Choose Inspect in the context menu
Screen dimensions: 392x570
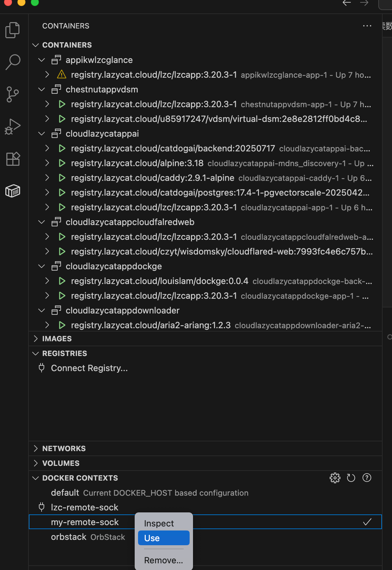click(x=159, y=523)
